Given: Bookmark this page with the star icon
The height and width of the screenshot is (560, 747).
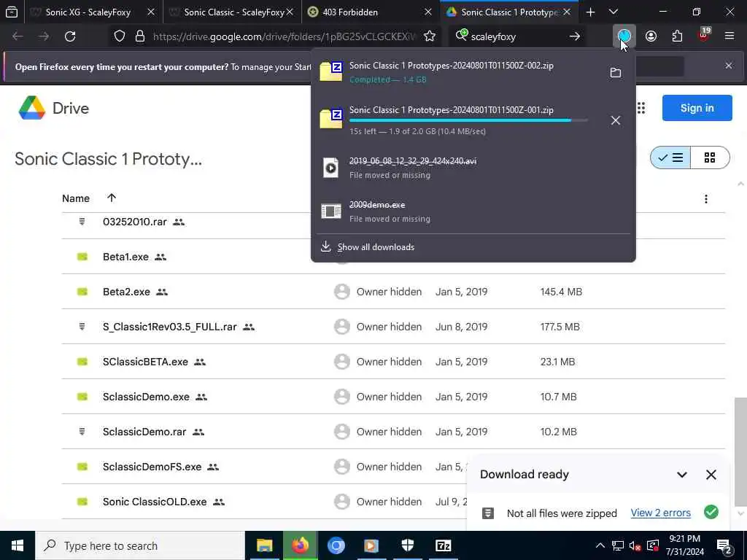Looking at the screenshot, I should point(429,36).
